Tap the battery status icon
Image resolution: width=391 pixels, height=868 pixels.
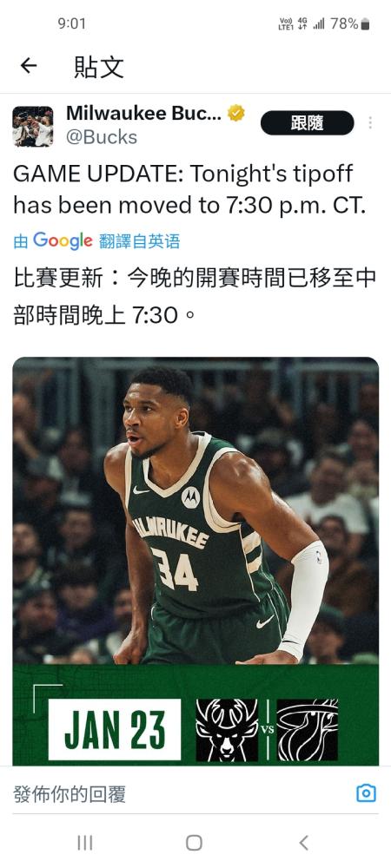coord(365,23)
